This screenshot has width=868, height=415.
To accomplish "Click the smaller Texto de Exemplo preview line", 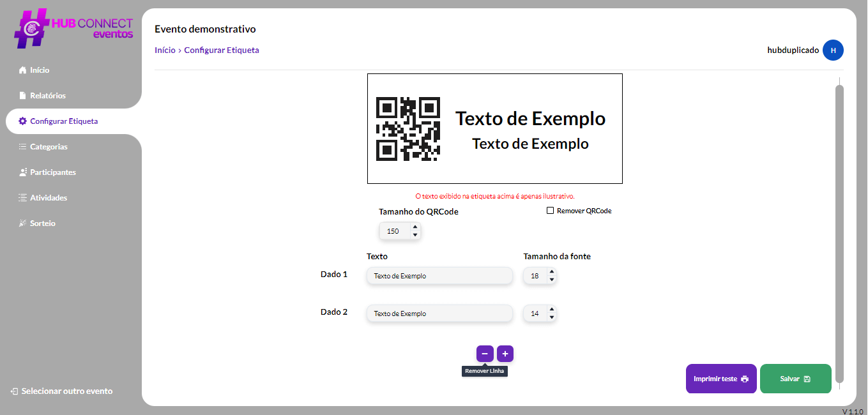I will pyautogui.click(x=530, y=144).
